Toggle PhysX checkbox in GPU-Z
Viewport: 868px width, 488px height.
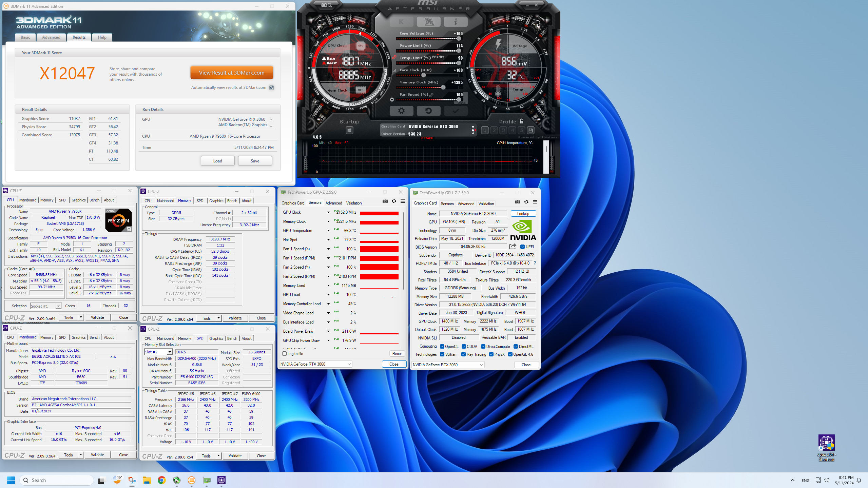tap(491, 354)
